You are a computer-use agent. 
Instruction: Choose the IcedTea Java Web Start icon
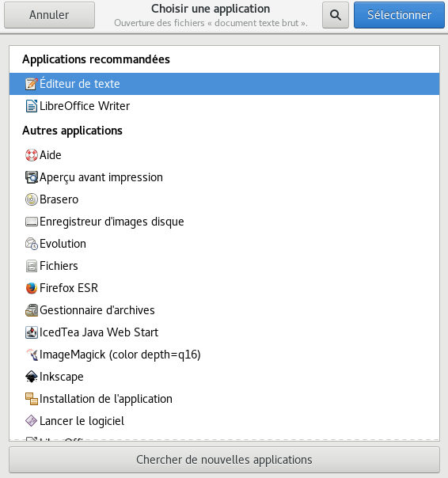coord(32,332)
